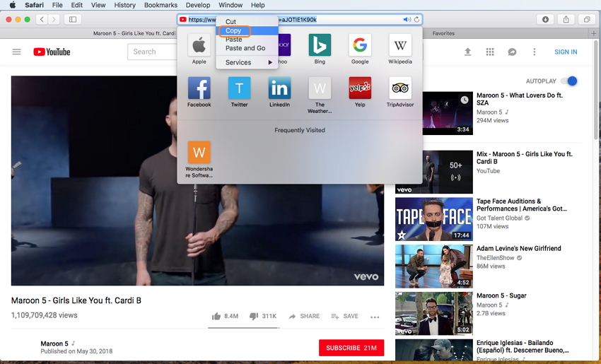The width and height of the screenshot is (601, 364).
Task: Choose Copy from context menu
Action: click(x=247, y=30)
